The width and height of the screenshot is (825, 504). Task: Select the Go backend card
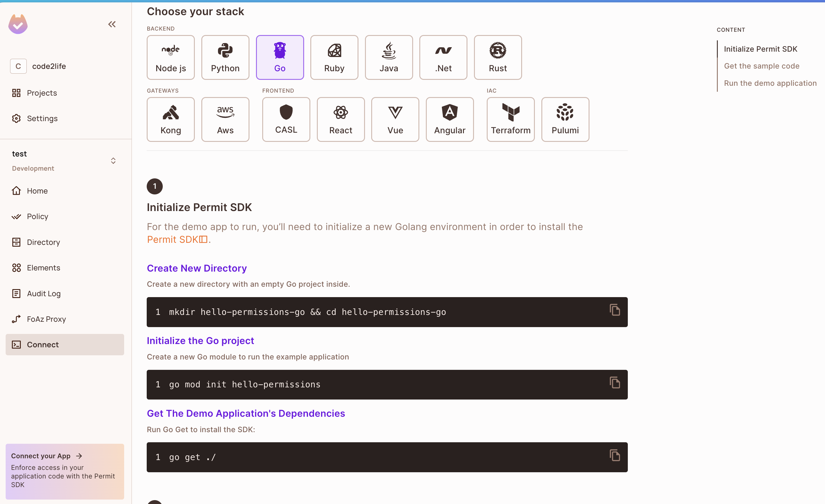click(x=280, y=58)
